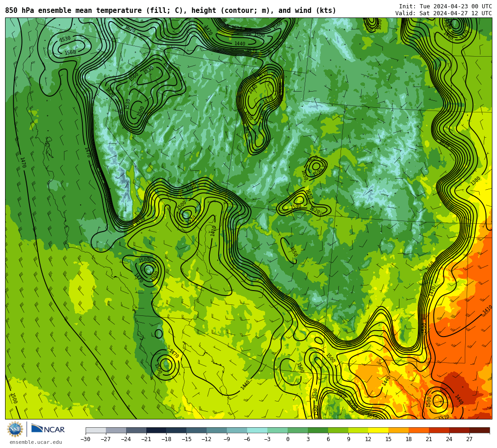497x448 pixels.
Task: Click the −15 colorbar tick label
Action: click(187, 439)
